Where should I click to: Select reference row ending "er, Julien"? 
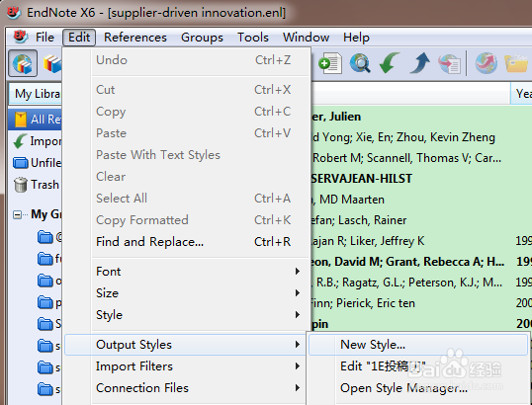[x=421, y=117]
